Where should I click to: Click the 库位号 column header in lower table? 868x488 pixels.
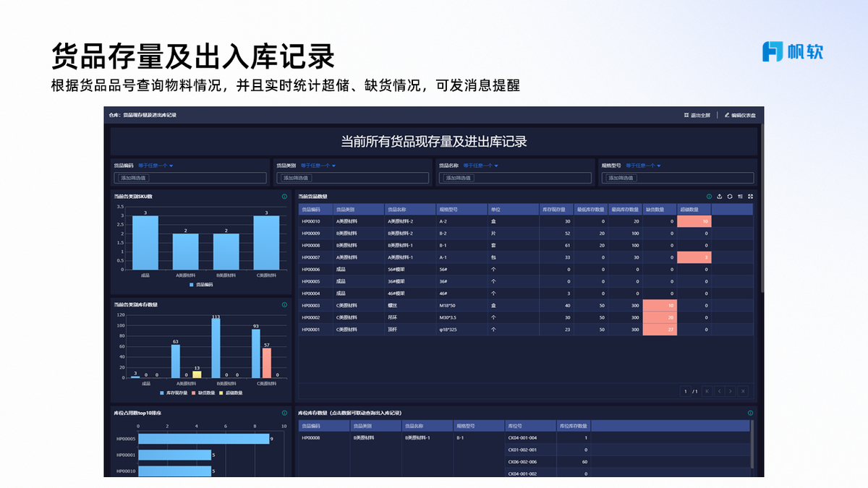coord(530,426)
